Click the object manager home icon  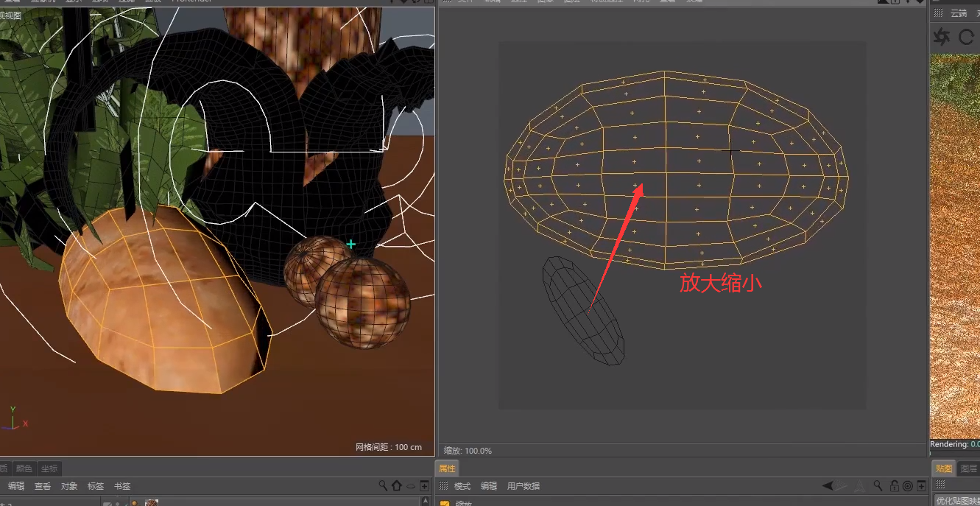397,486
